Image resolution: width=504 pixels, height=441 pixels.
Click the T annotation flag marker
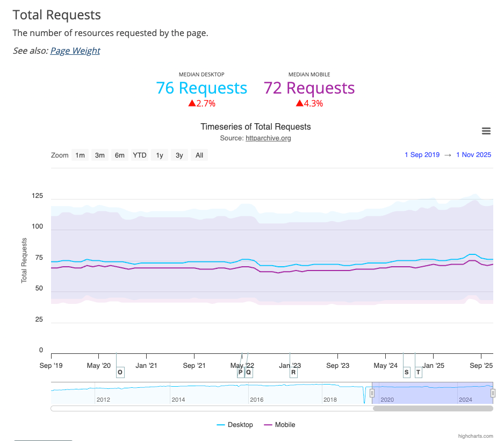click(x=418, y=372)
